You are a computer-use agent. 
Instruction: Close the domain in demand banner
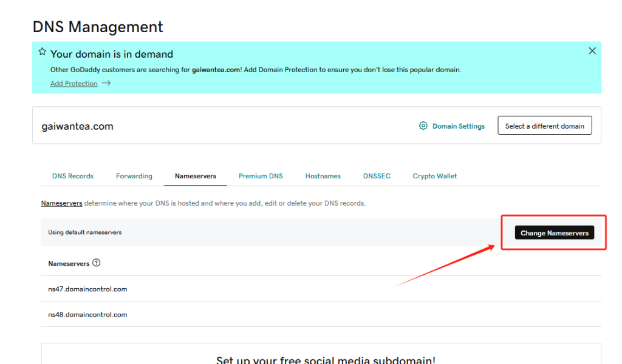coord(592,51)
